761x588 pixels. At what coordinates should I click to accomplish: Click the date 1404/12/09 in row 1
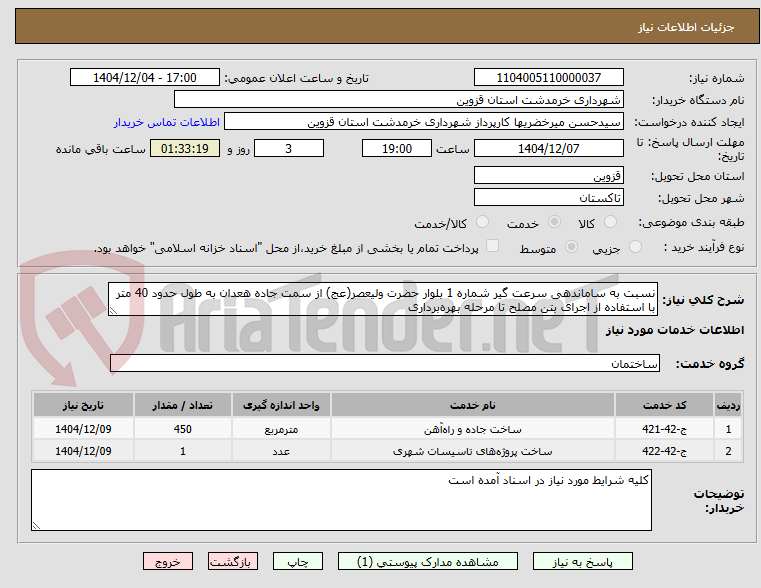click(x=83, y=429)
